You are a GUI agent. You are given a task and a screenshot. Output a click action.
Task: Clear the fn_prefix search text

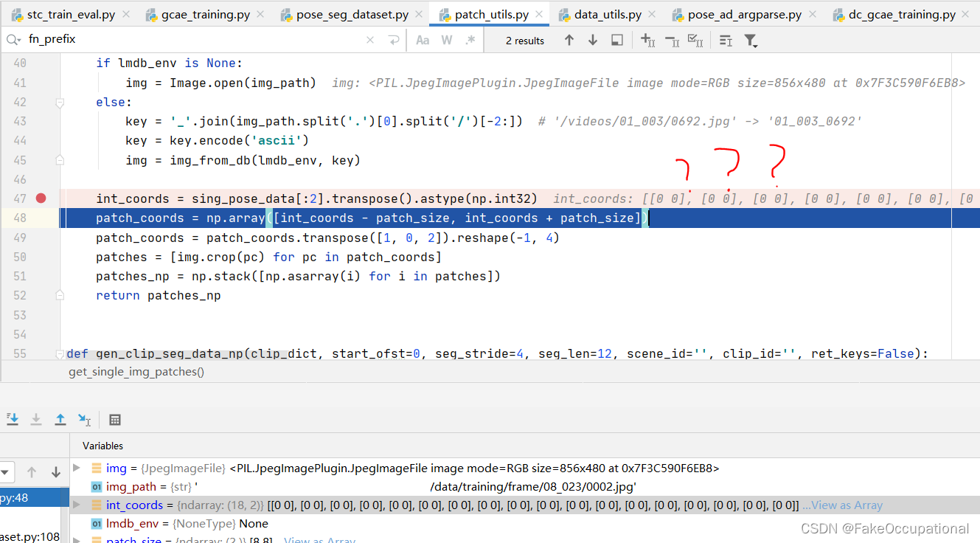pyautogui.click(x=370, y=41)
